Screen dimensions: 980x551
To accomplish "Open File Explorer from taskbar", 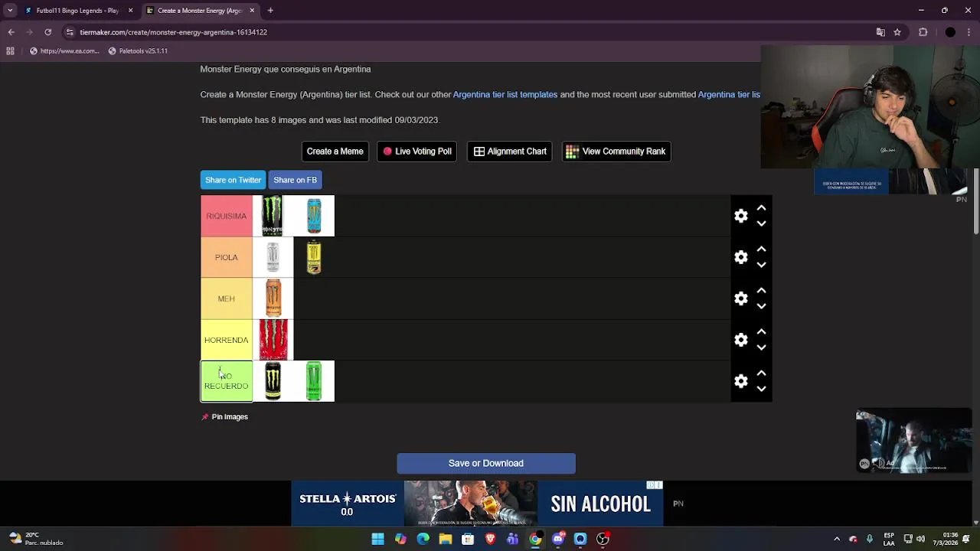I will (445, 539).
